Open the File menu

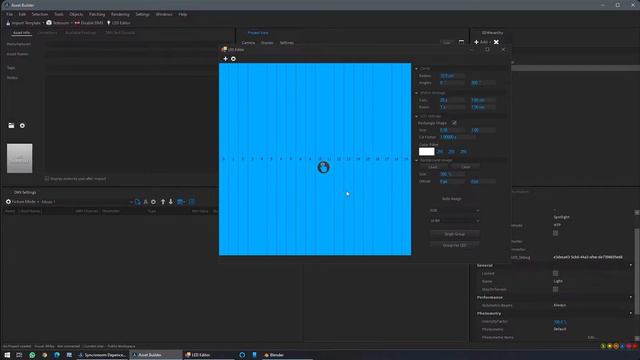click(x=9, y=14)
